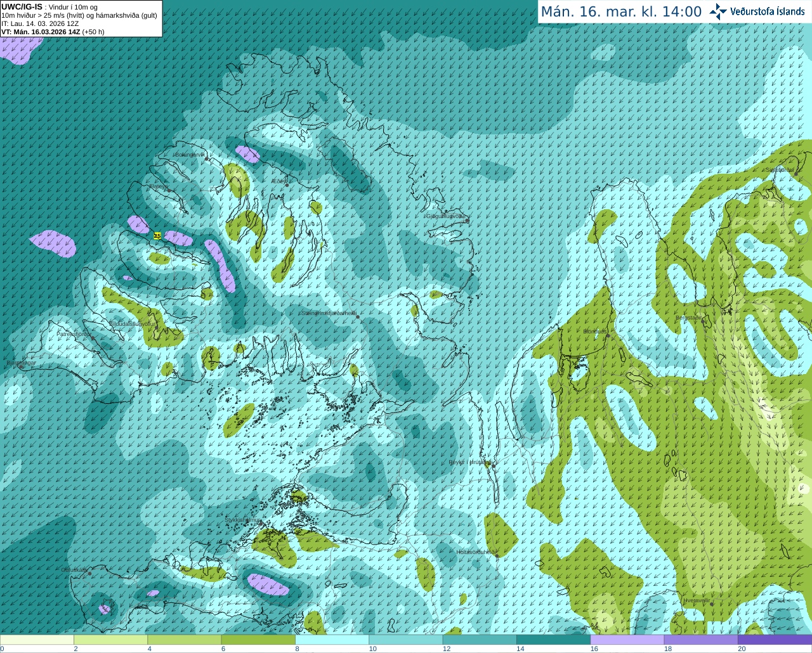
Task: Select the Steingrímsfjarðarheiði station marker
Action: click(x=358, y=317)
